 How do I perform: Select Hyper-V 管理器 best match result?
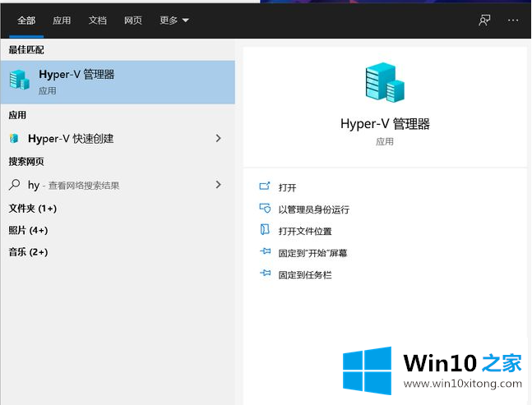pos(118,82)
